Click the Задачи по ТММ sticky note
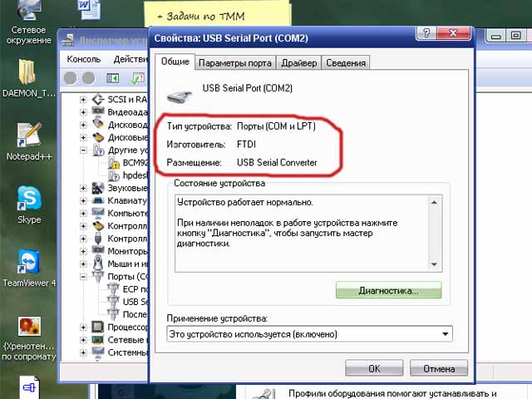Screen dimensions: 532x399 (217, 15)
